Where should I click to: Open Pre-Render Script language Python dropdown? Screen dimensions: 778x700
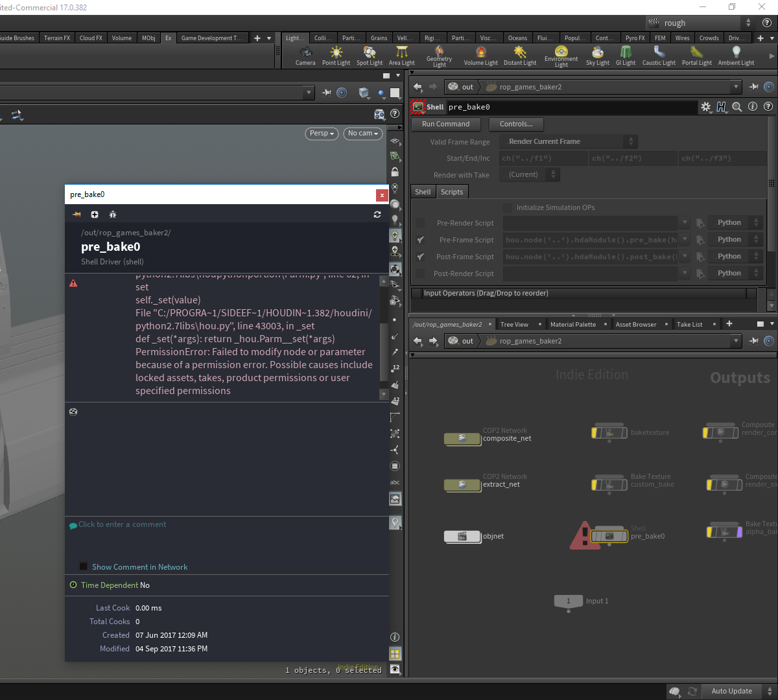pyautogui.click(x=735, y=223)
